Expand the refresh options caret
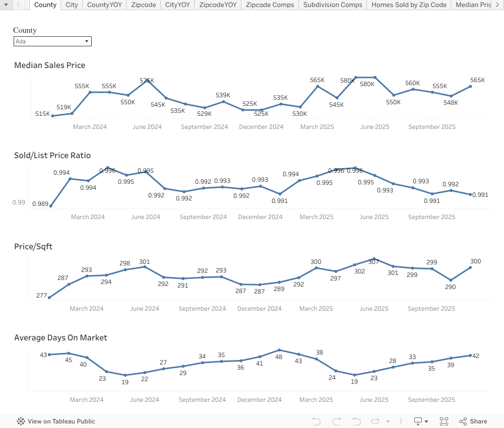This screenshot has height=428, width=504. [x=388, y=421]
